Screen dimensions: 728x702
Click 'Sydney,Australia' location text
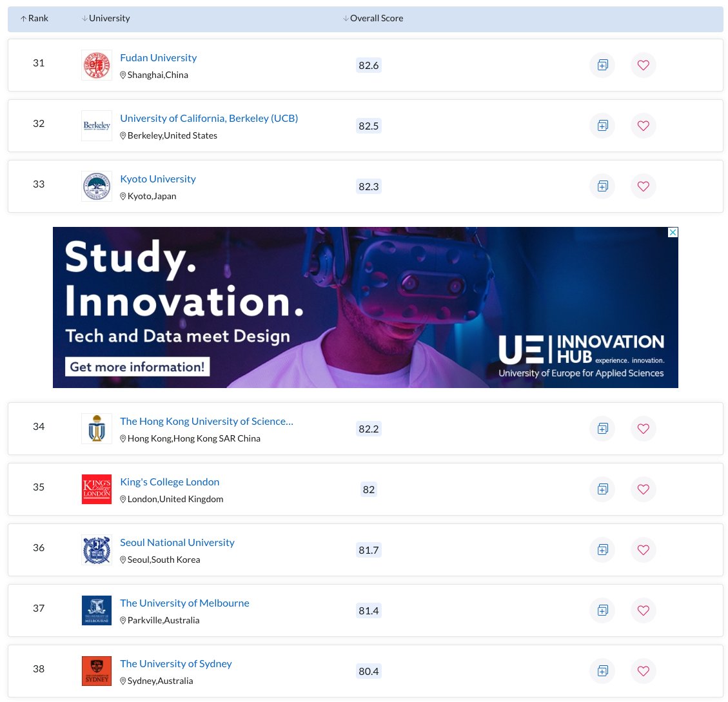[160, 681]
